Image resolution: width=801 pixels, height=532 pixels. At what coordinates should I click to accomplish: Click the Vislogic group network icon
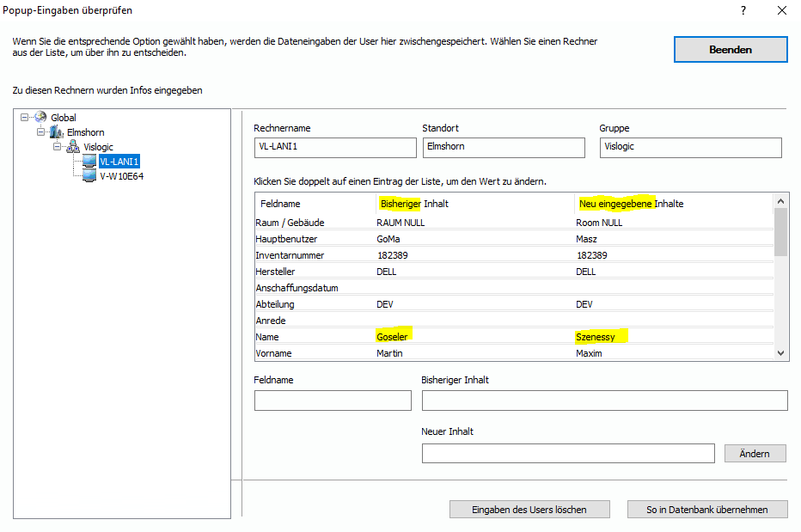pyautogui.click(x=73, y=147)
